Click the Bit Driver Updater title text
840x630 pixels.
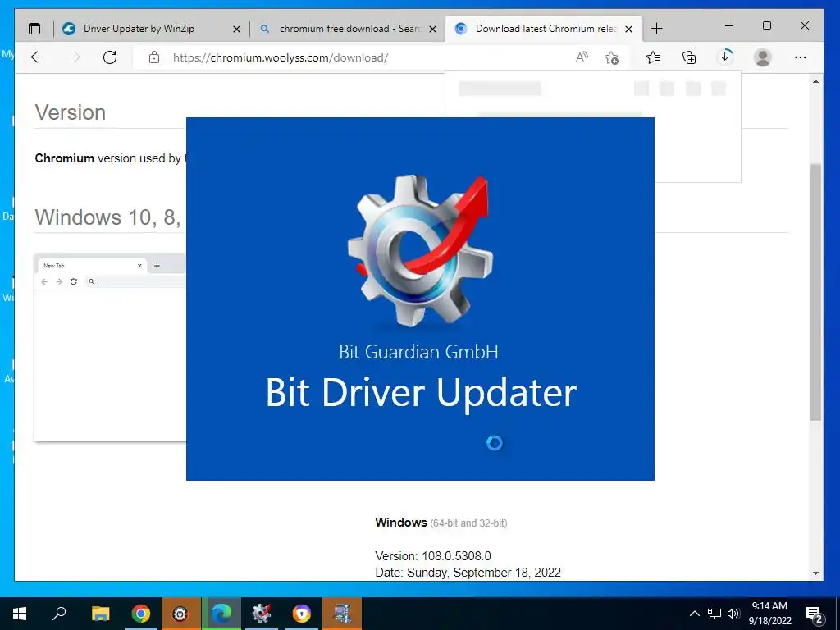point(421,393)
